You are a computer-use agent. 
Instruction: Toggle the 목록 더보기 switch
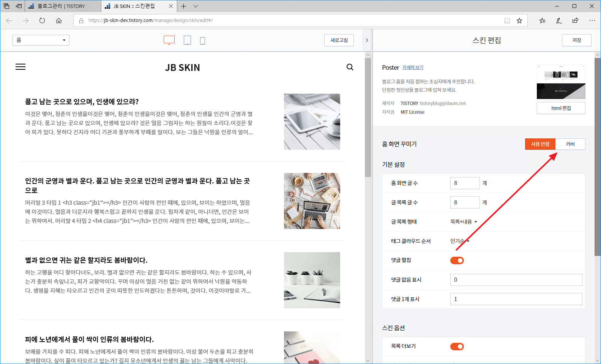point(457,347)
